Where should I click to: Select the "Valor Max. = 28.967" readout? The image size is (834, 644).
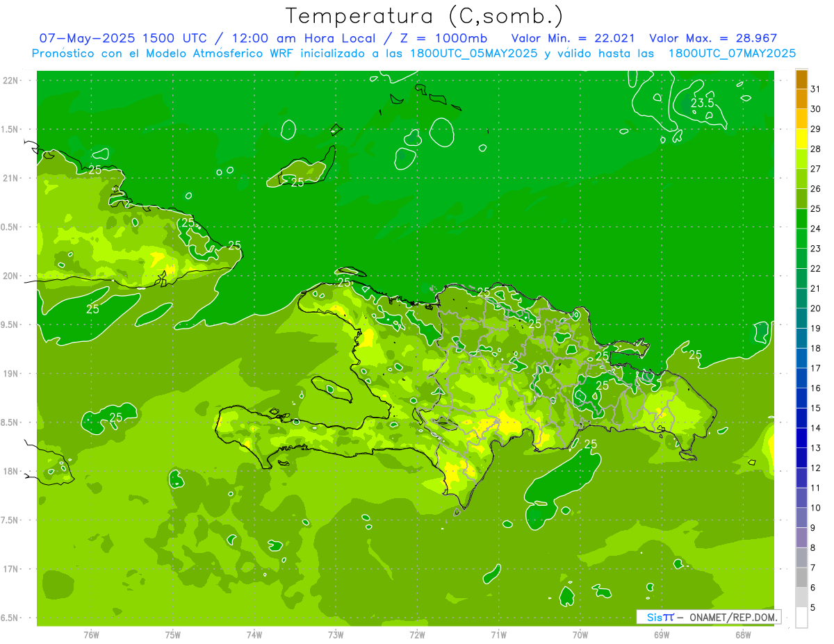pos(713,39)
